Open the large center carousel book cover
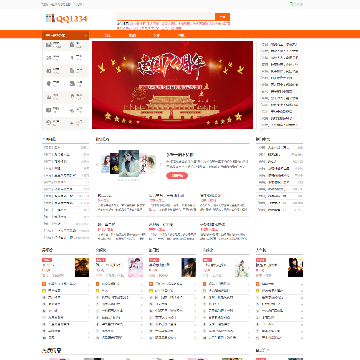The height and width of the screenshot is (360, 360). point(129,163)
